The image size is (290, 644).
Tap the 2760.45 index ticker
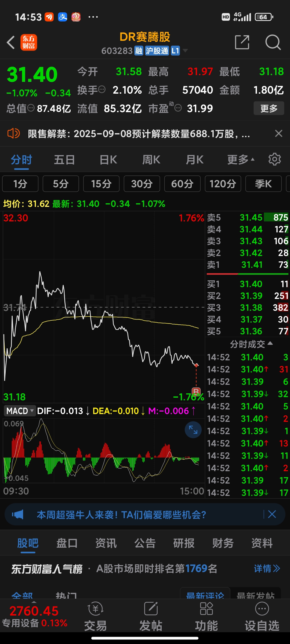(x=34, y=611)
